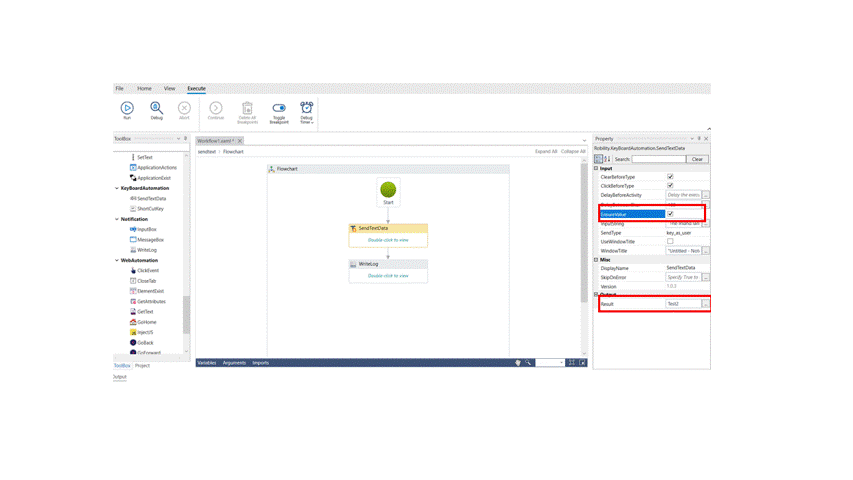Enable the UseWindowTitle checkbox
This screenshot has width=853, height=480.
pyautogui.click(x=670, y=241)
